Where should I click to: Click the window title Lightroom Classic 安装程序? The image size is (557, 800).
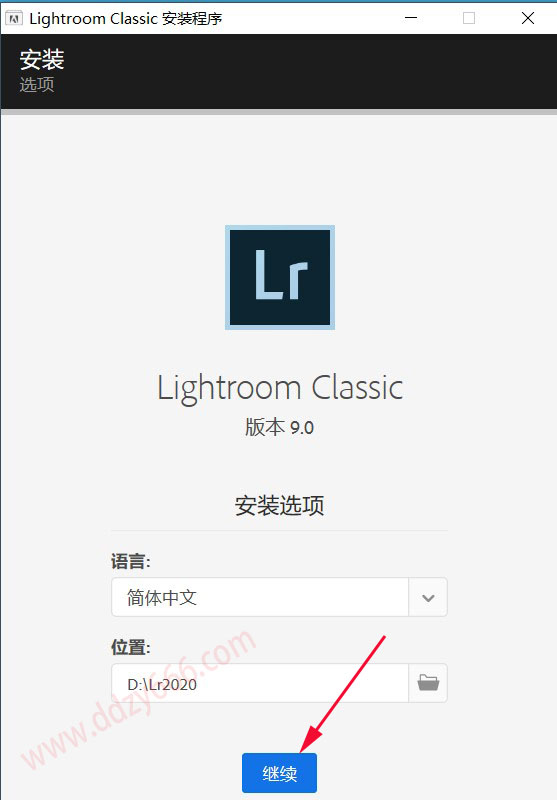pyautogui.click(x=125, y=18)
